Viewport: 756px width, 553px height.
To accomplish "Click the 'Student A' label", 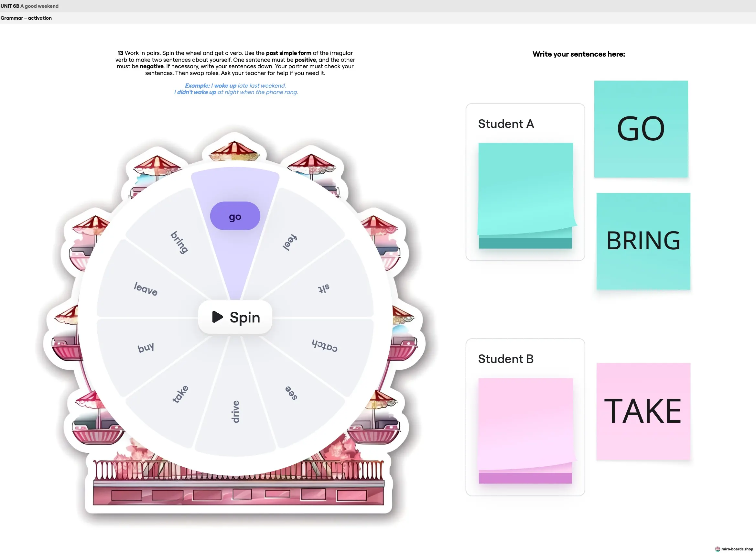I will (506, 124).
